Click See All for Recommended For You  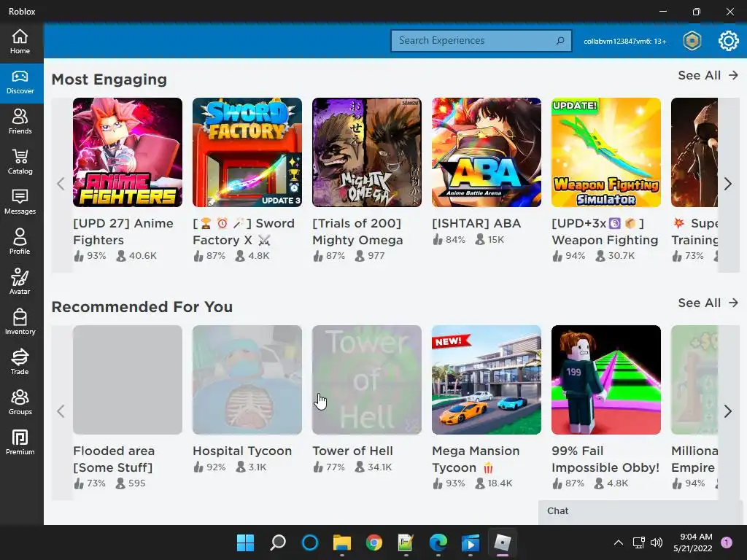[708, 303]
